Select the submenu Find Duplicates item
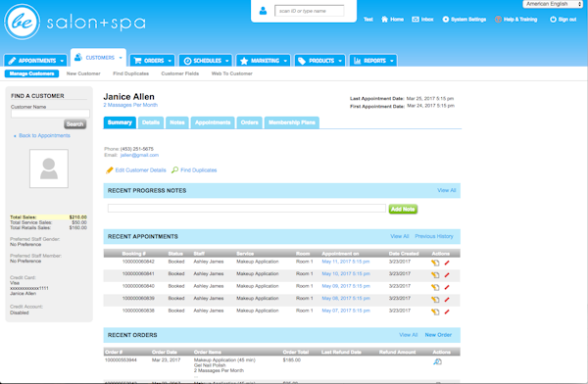 (131, 73)
